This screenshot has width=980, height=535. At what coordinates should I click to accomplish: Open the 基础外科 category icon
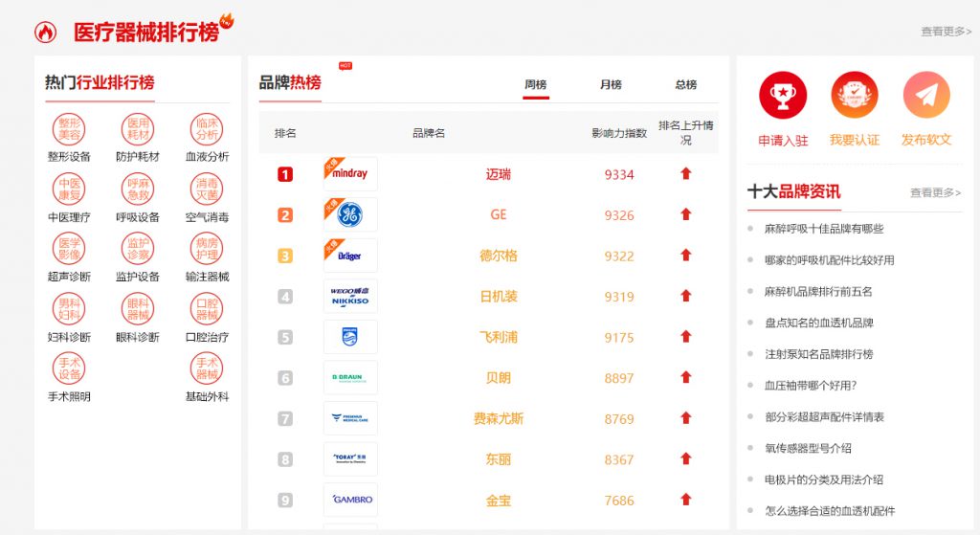click(x=207, y=368)
